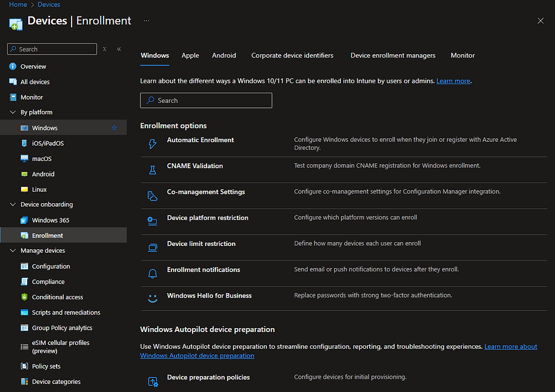
Task: Open the ellipsis more options menu
Action: coord(146,21)
